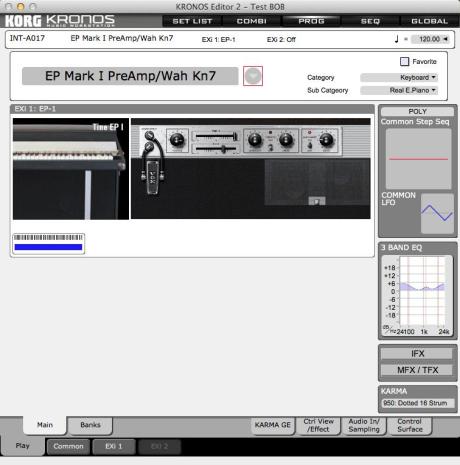Image resolution: width=460 pixels, height=465 pixels.
Task: Click the IFX button
Action: (417, 354)
